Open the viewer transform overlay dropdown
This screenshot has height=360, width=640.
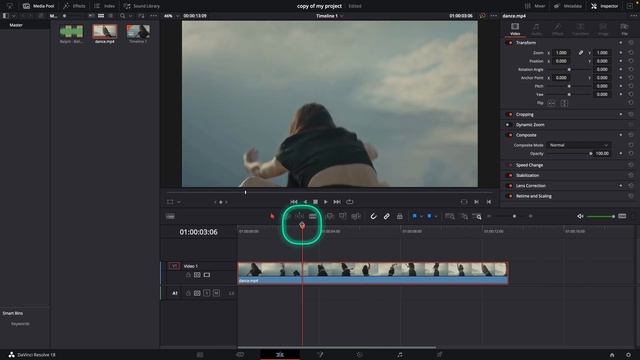point(179,202)
